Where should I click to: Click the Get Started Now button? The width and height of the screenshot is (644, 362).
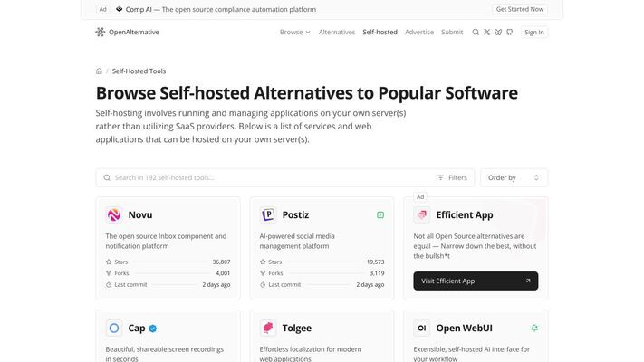coord(520,9)
